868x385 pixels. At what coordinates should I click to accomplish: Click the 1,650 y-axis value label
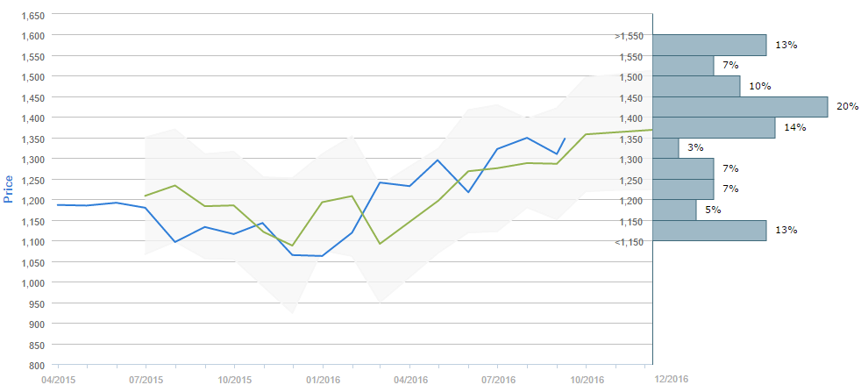coord(32,15)
